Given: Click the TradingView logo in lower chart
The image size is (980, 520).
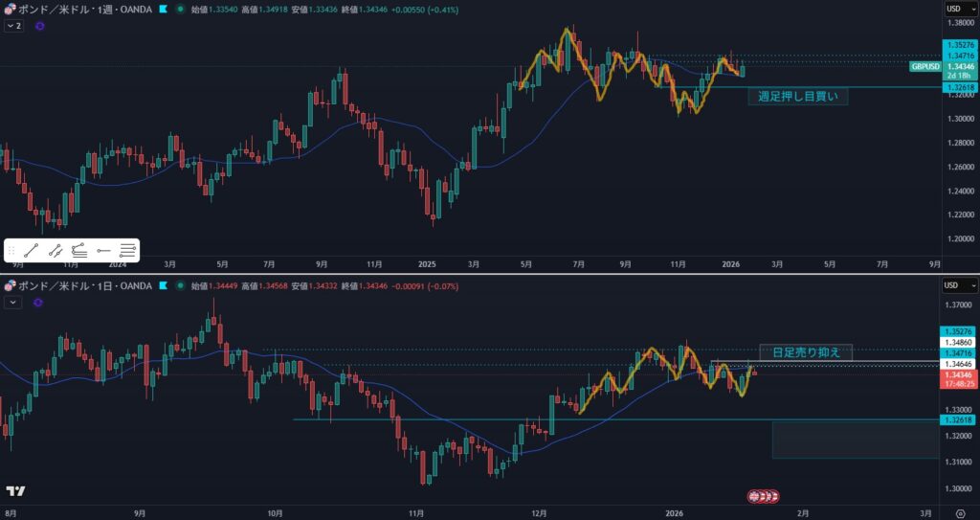Looking at the screenshot, I should 15,491.
